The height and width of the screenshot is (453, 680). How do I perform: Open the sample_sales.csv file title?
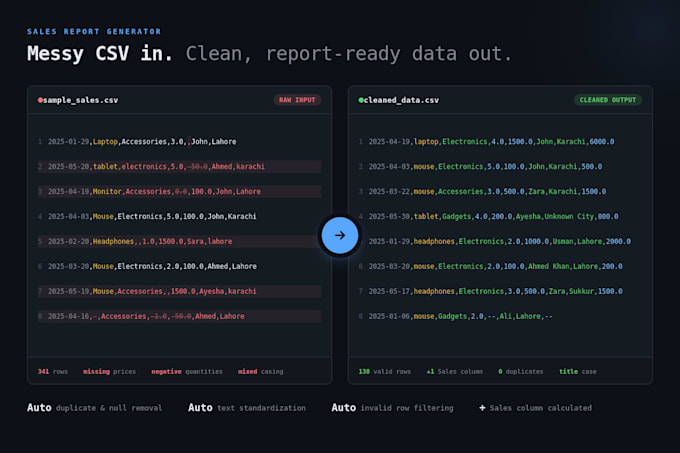(x=80, y=100)
